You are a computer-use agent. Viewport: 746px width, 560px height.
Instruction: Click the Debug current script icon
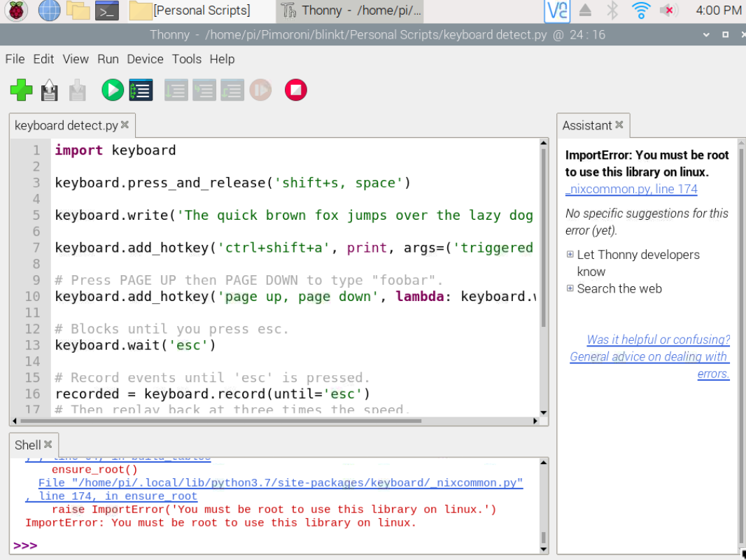[141, 90]
